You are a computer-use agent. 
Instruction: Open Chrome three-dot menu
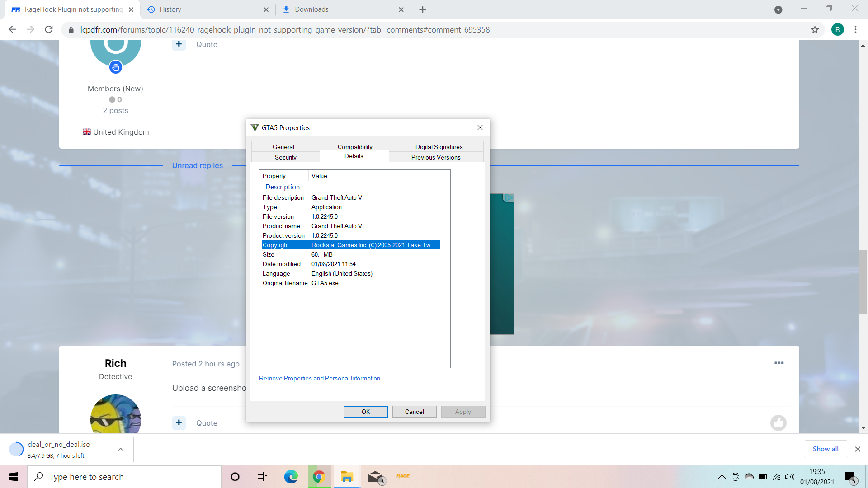(x=855, y=30)
